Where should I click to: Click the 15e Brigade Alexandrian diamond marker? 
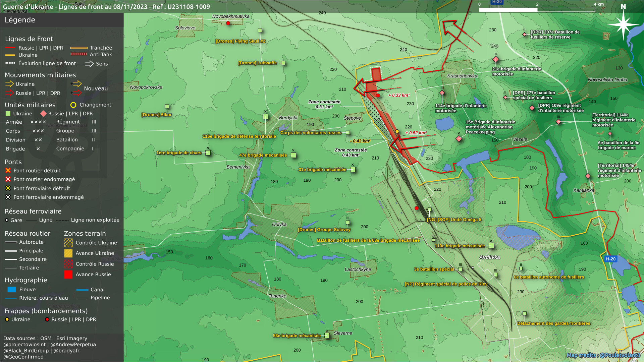tap(459, 139)
